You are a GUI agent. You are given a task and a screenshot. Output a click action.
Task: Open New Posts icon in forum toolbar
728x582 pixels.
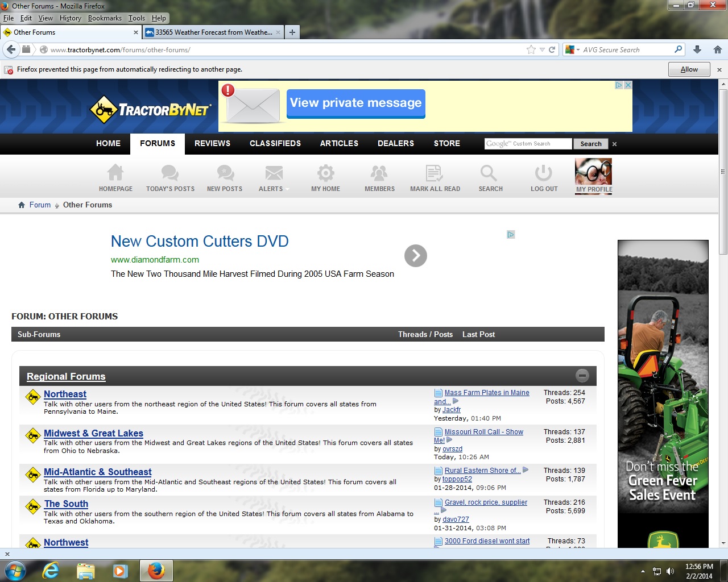(225, 173)
